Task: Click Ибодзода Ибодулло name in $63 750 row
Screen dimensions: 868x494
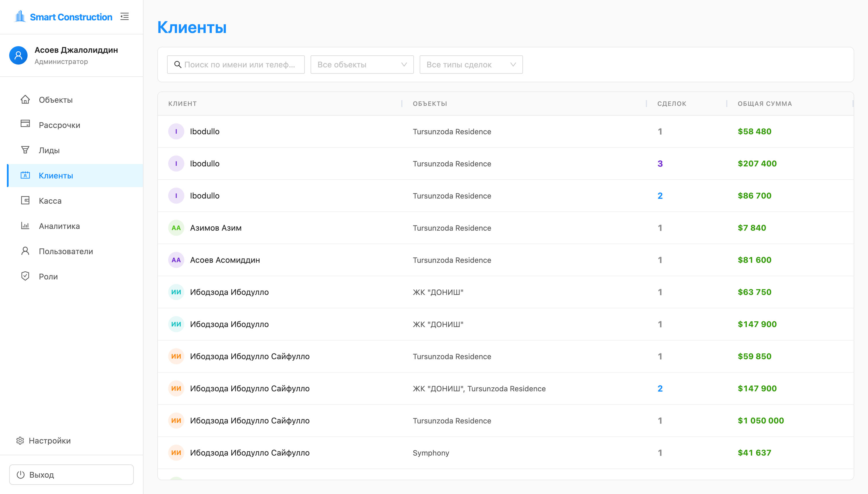Action: (x=229, y=292)
